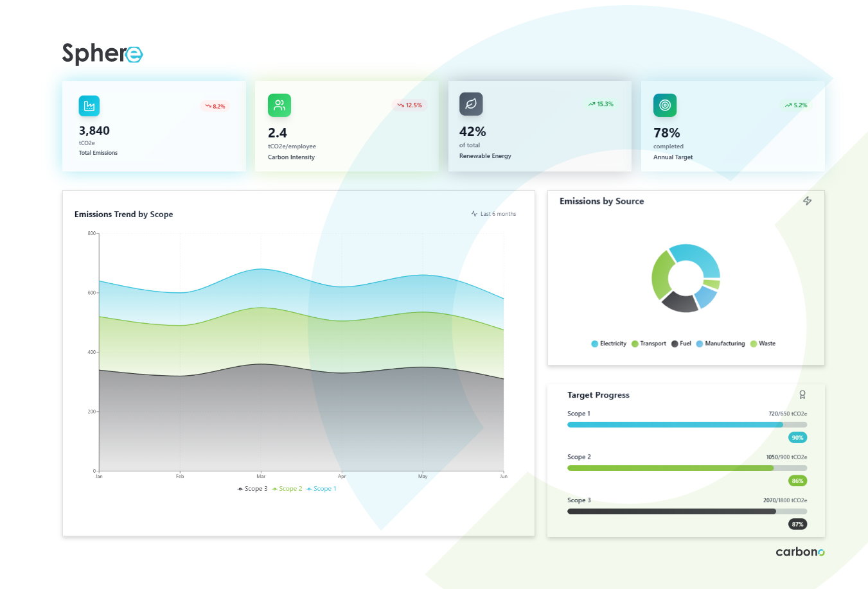Toggle Scope 1 series in chart legend
Viewport: 868px width, 589px height.
point(322,489)
